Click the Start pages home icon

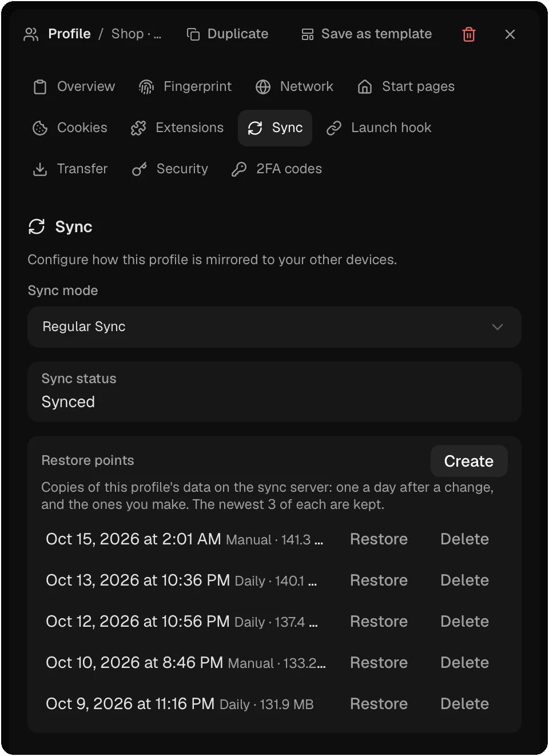(365, 87)
